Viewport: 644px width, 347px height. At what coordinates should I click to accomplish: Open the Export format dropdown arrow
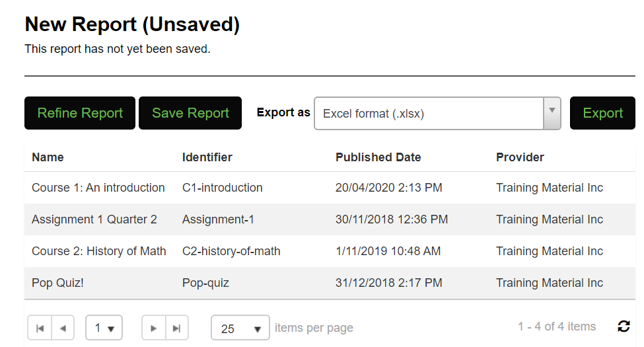[552, 114]
